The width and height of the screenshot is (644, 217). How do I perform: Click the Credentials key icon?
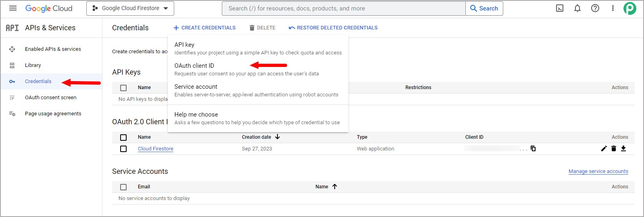[x=12, y=81]
